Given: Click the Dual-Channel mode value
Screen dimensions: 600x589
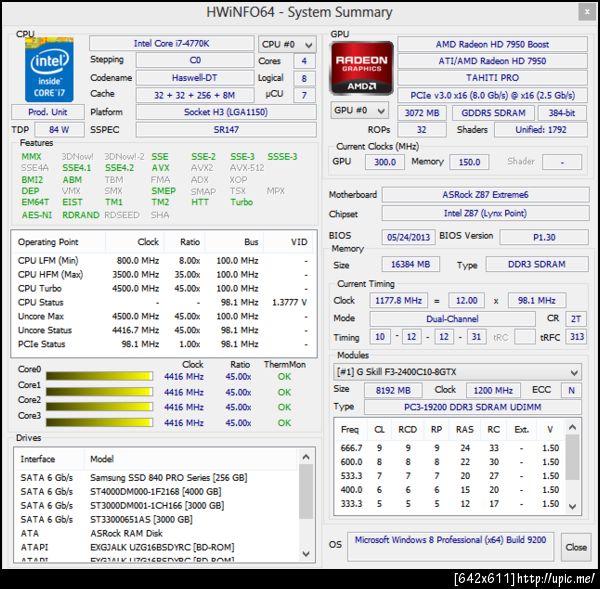Looking at the screenshot, I should point(452,319).
